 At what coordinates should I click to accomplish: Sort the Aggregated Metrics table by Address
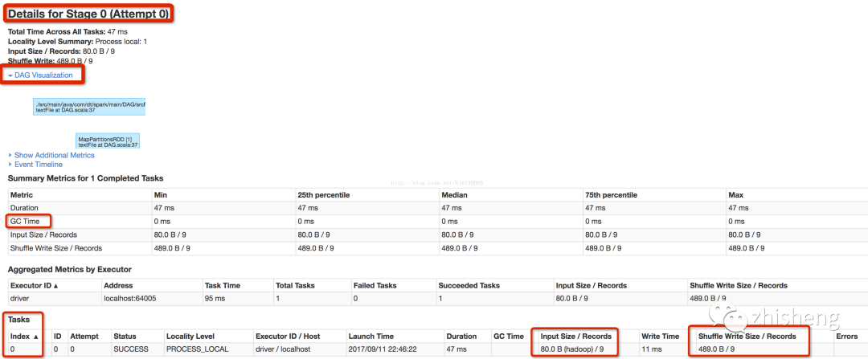click(118, 285)
